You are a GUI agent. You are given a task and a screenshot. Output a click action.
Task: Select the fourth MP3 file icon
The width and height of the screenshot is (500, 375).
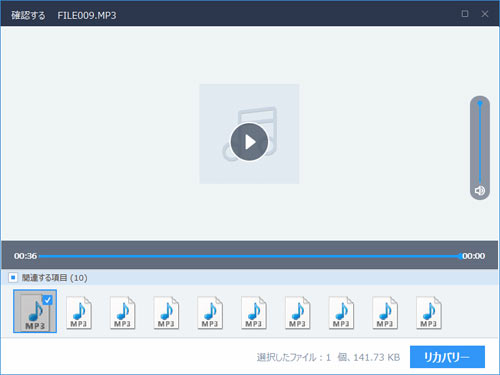coord(166,313)
